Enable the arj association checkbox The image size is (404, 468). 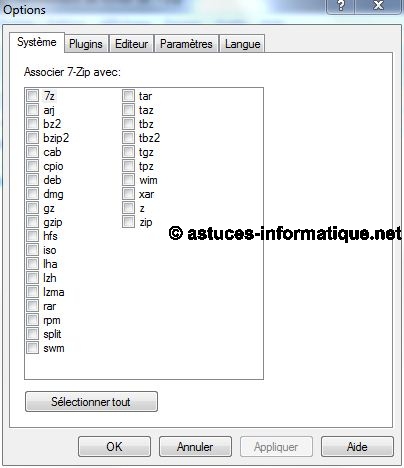[33, 110]
